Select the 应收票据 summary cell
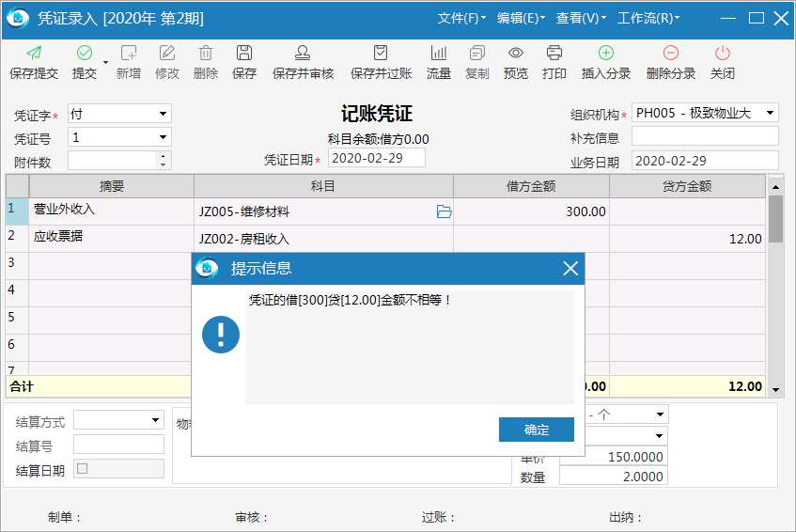This screenshot has height=532, width=796. (x=111, y=239)
